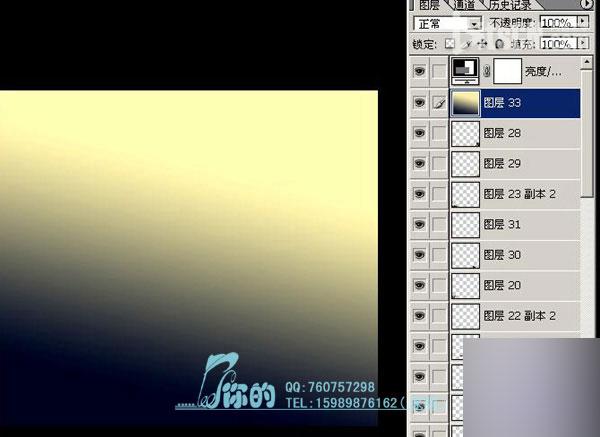Click the lock all padlock icon
This screenshot has height=437, width=600.
[499, 44]
